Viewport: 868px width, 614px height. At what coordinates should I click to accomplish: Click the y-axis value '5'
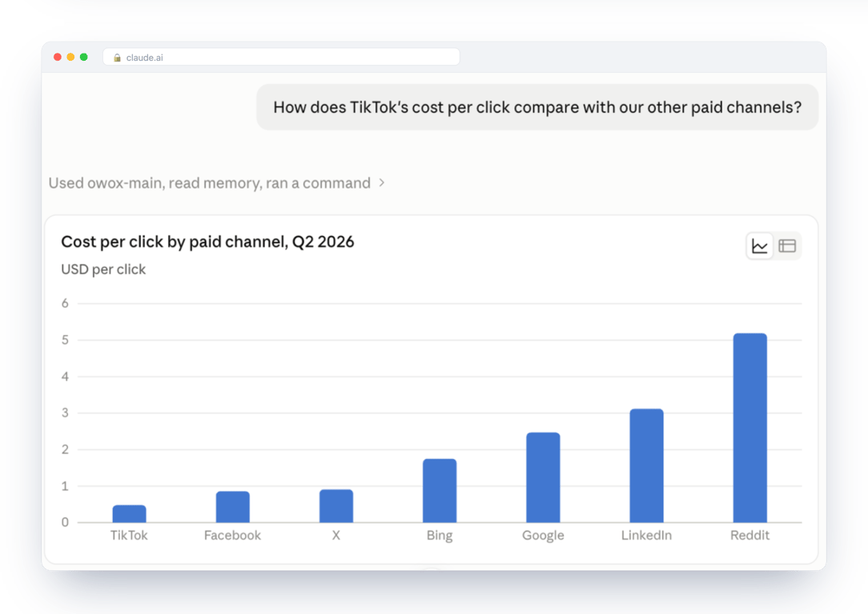66,340
